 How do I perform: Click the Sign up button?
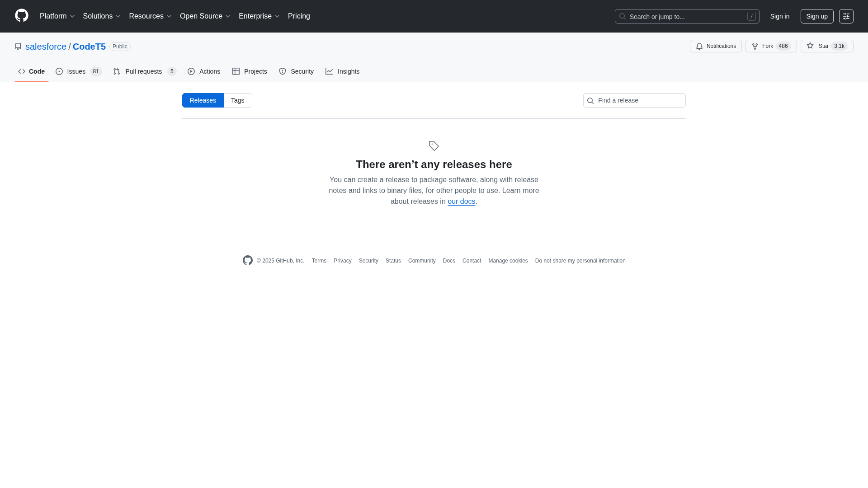(x=816, y=16)
